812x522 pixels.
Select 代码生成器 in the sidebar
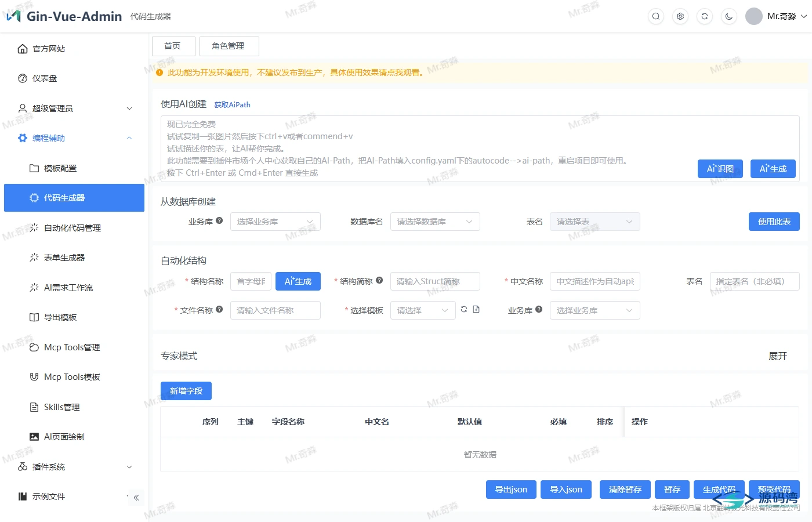click(x=74, y=198)
